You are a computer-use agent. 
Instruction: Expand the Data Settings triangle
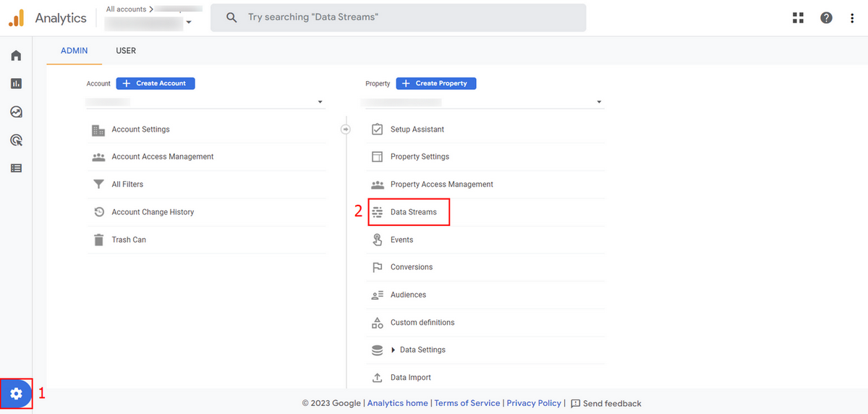pos(393,350)
